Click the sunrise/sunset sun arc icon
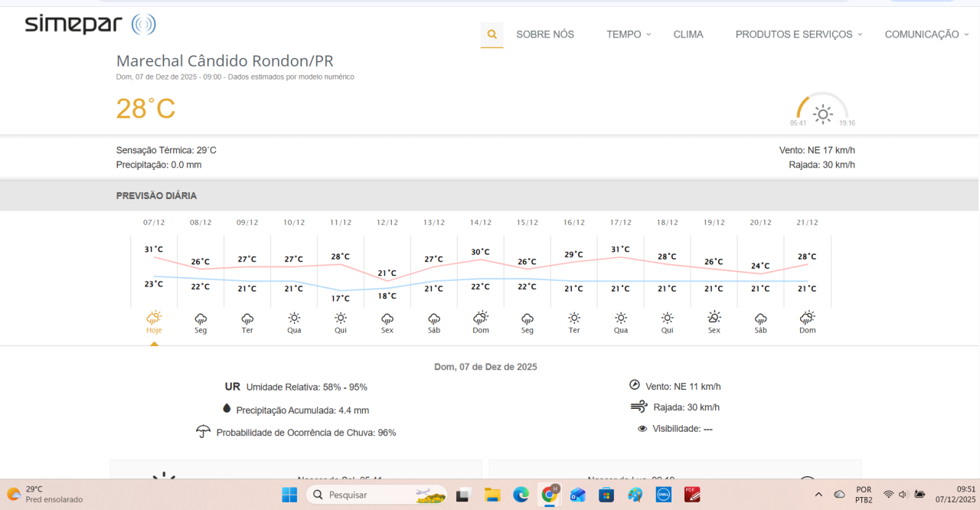 pyautogui.click(x=822, y=113)
